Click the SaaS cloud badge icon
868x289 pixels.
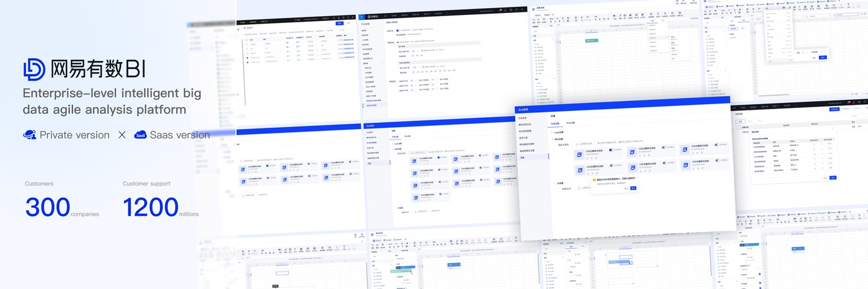(x=140, y=135)
